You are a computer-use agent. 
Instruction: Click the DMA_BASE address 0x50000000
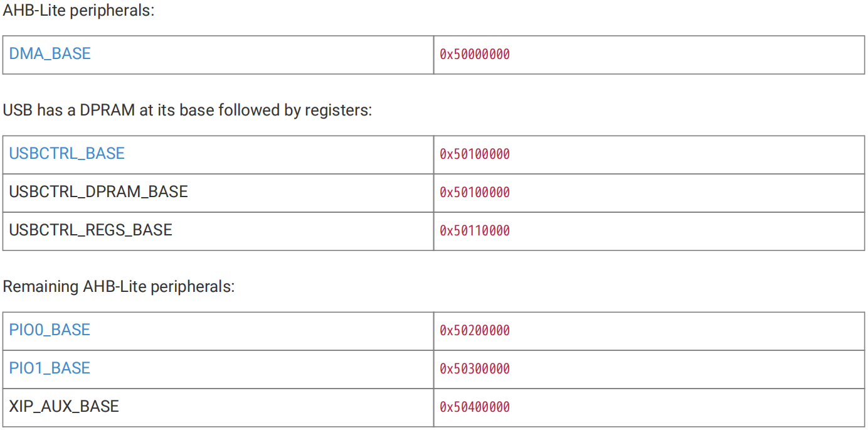[475, 55]
